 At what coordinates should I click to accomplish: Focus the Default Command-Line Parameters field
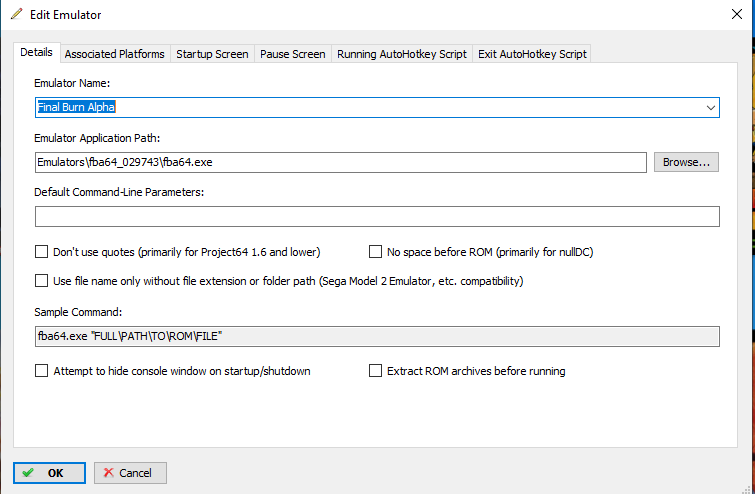tap(377, 217)
